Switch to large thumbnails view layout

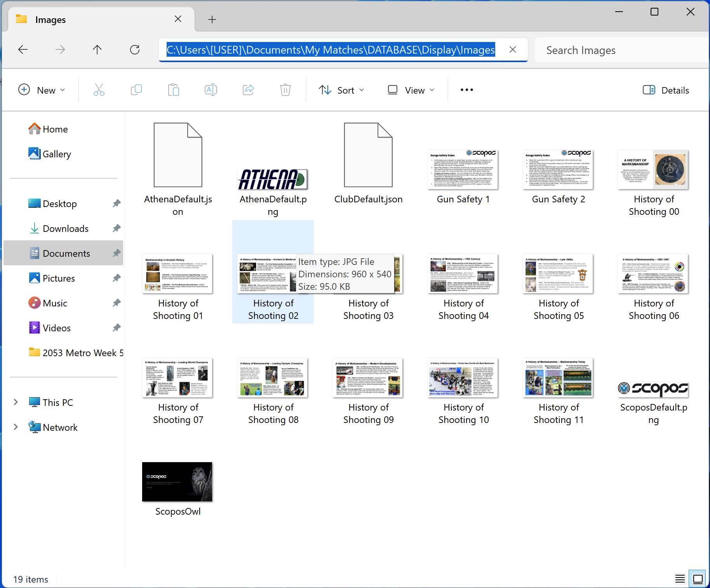(x=698, y=579)
